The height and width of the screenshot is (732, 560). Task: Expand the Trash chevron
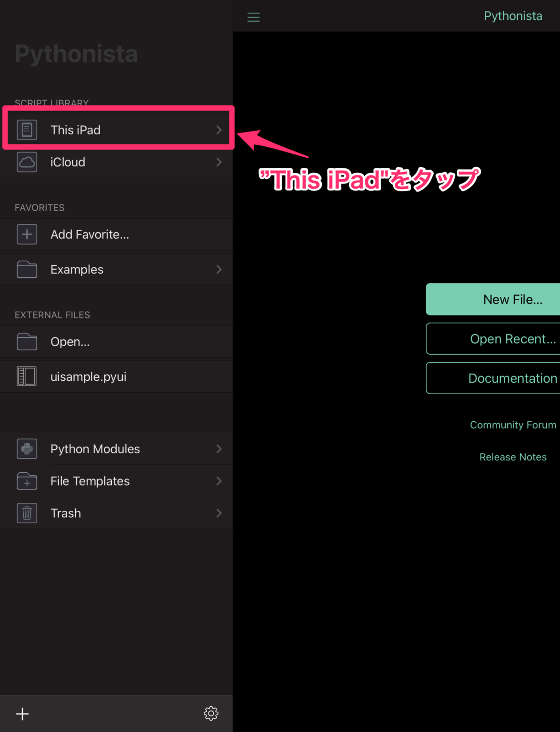point(219,513)
